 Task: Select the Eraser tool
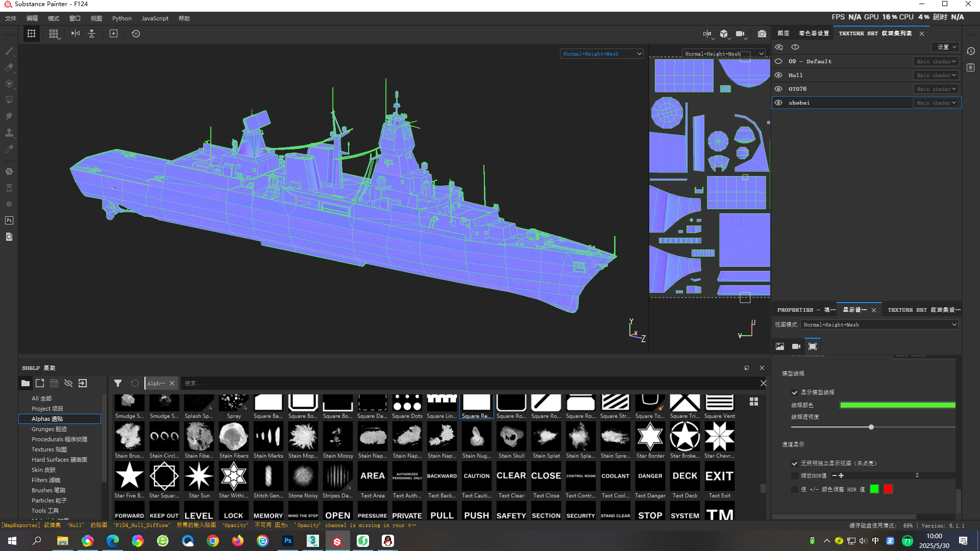(9, 67)
